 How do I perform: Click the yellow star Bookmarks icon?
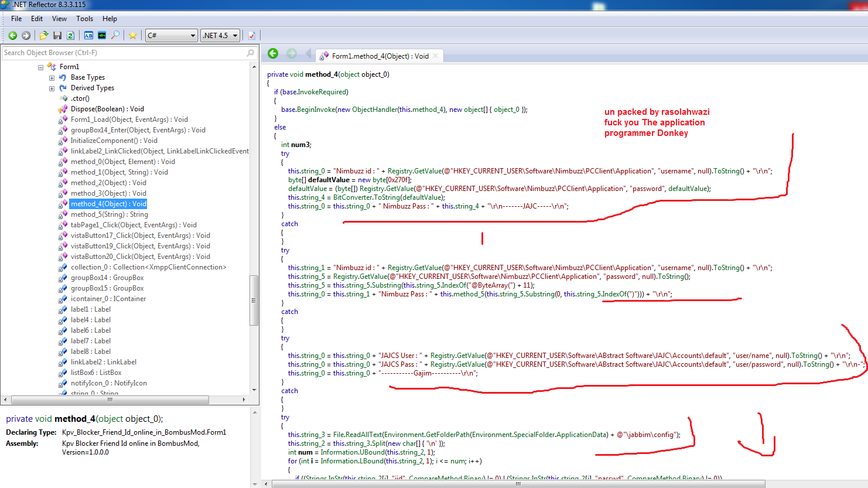[x=133, y=36]
